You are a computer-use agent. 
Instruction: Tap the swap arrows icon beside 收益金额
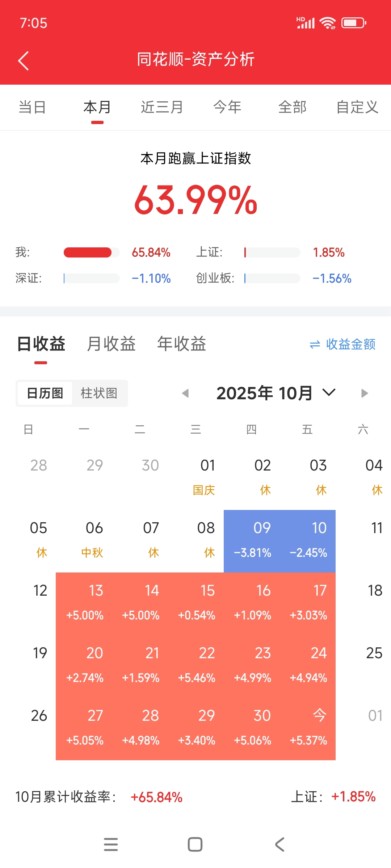[x=315, y=345]
